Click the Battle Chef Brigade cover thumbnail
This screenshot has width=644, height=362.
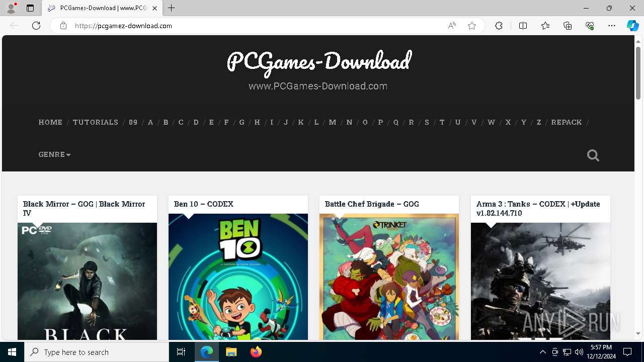(389, 277)
